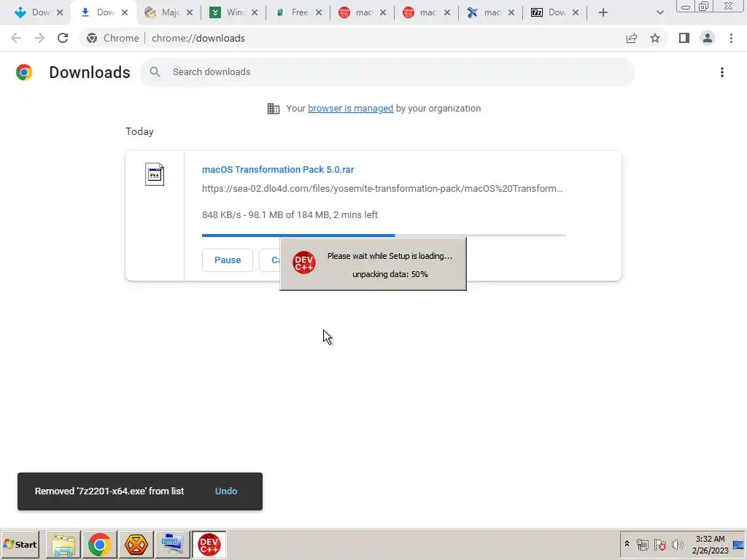
Task: Open the macOS Transformation Pack 5.0.rar link
Action: point(278,169)
